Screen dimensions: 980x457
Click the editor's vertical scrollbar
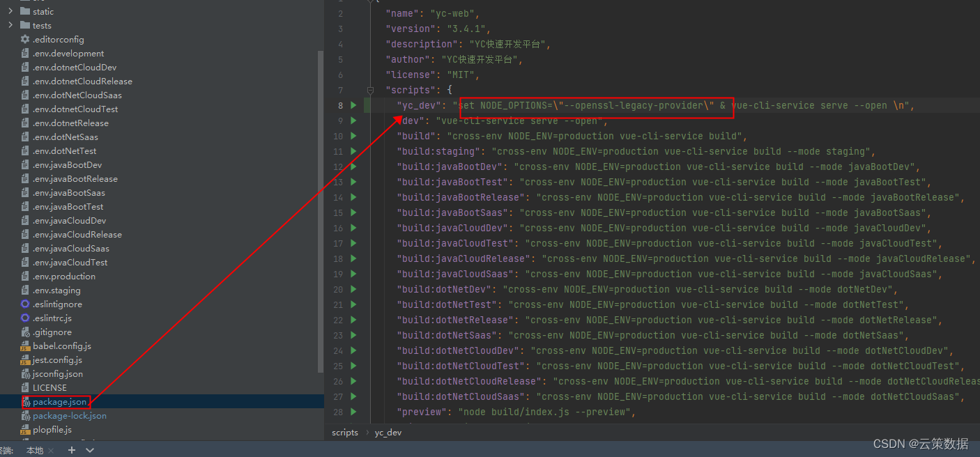[321, 209]
